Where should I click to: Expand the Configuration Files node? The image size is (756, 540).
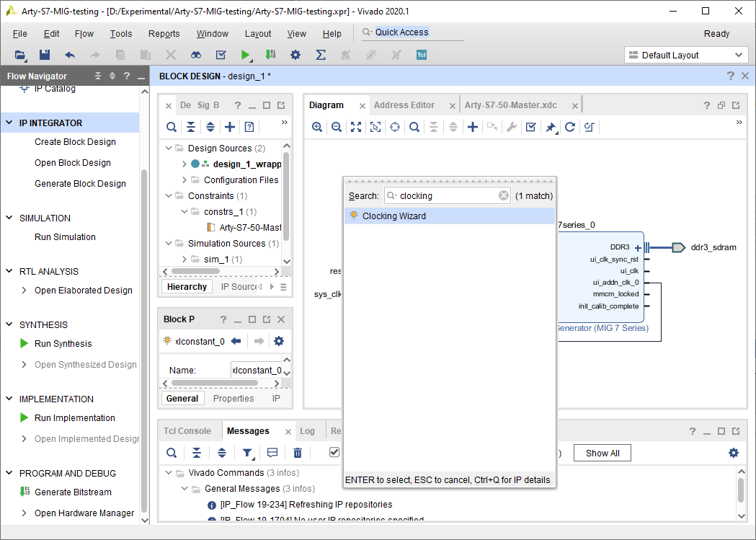(x=184, y=180)
